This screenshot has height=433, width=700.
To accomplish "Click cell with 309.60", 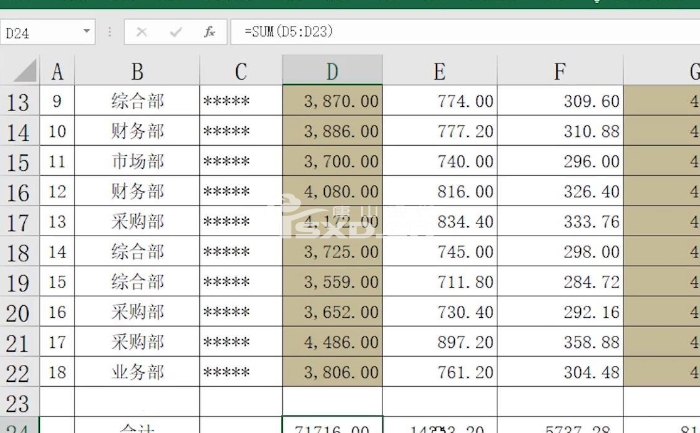I will pyautogui.click(x=560, y=101).
